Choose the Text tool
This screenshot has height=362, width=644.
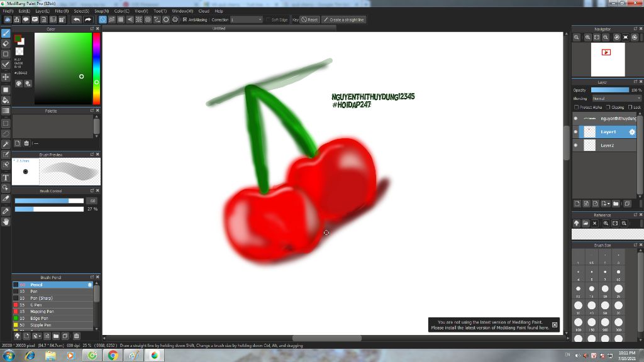click(x=6, y=178)
